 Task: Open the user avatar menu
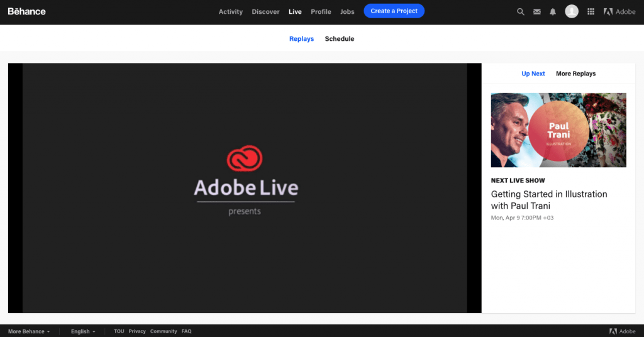click(572, 11)
